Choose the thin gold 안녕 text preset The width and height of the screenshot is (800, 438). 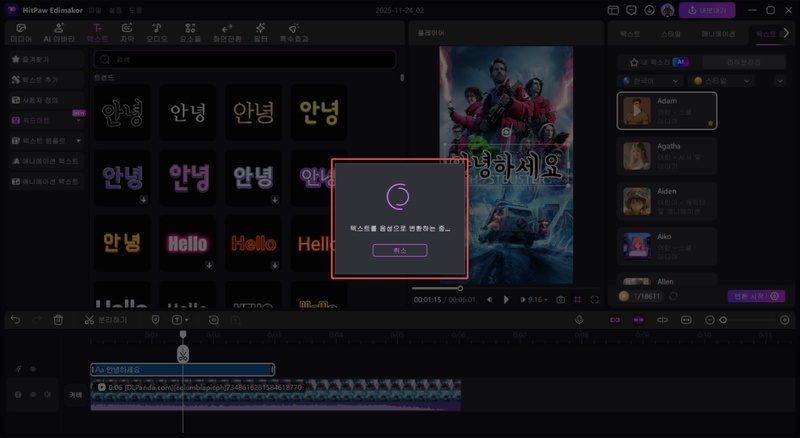[253, 112]
